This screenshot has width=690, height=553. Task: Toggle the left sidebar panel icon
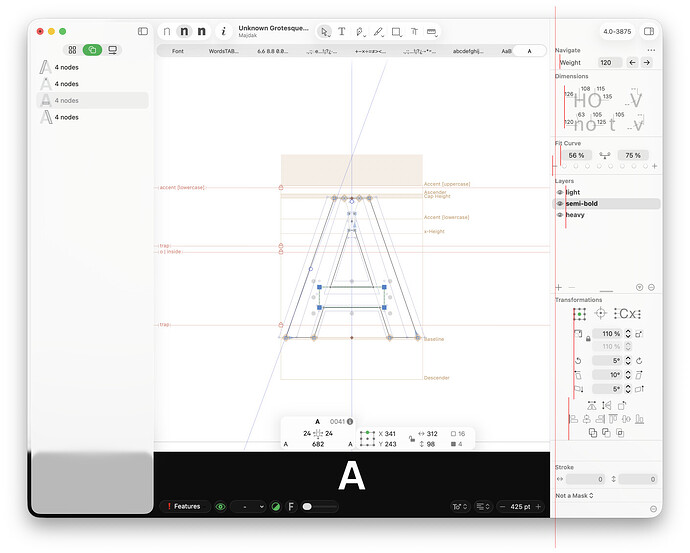pyautogui.click(x=143, y=31)
